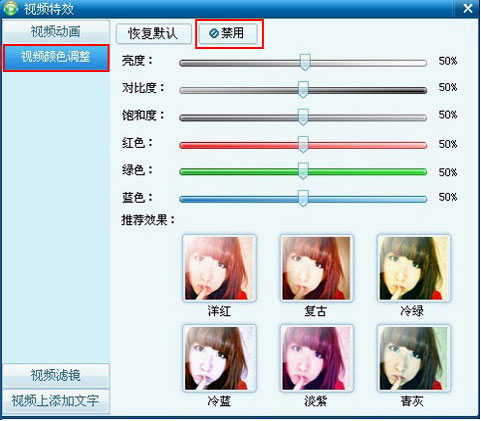Click the 禁用 disable button
The height and width of the screenshot is (421, 481).
[228, 33]
